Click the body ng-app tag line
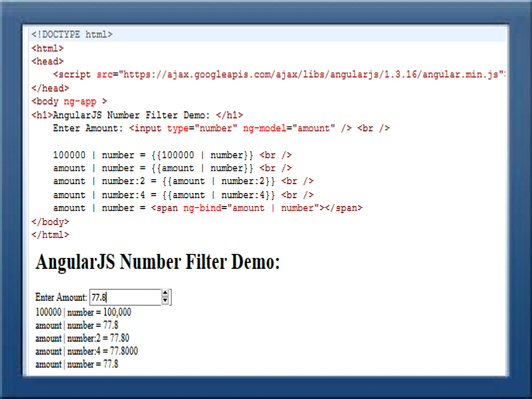The height and width of the screenshot is (399, 532). coord(69,101)
